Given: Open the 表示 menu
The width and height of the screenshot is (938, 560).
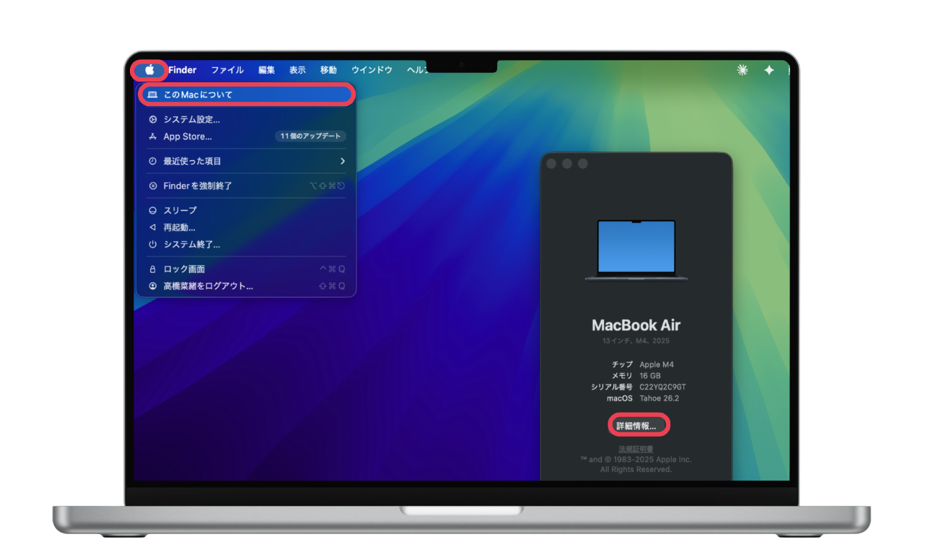Looking at the screenshot, I should click(x=297, y=70).
